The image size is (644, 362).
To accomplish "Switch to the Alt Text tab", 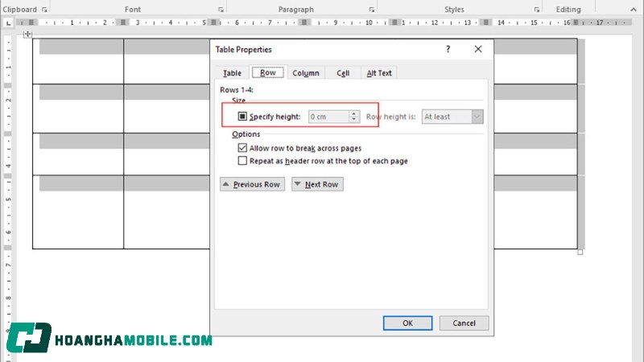I will tap(379, 73).
